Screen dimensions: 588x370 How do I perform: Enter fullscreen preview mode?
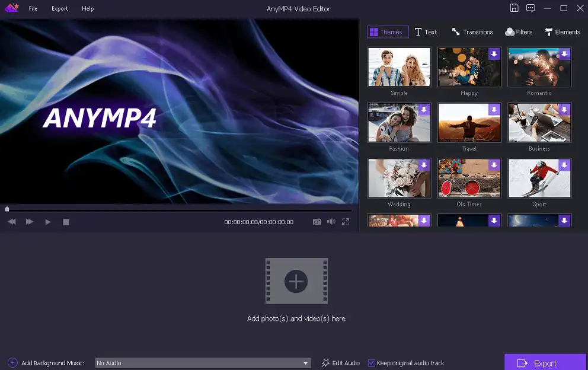click(x=345, y=222)
